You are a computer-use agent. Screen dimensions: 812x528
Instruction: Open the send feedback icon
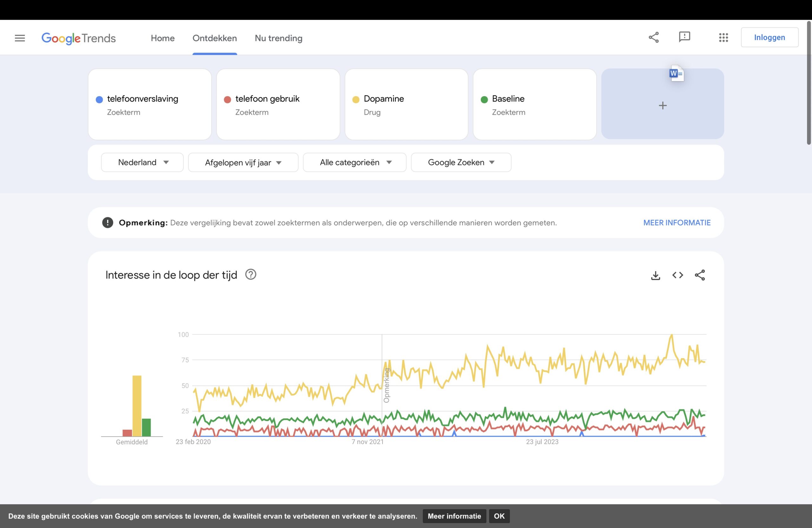[x=684, y=37]
